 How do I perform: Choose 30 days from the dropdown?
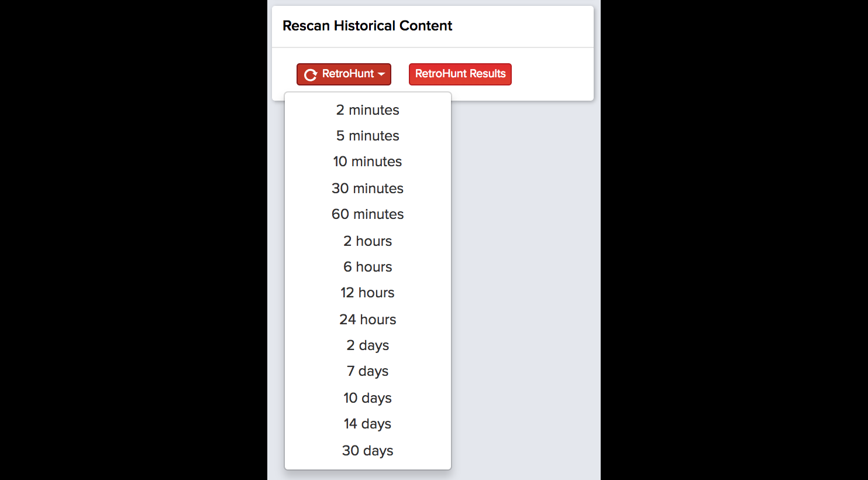368,451
